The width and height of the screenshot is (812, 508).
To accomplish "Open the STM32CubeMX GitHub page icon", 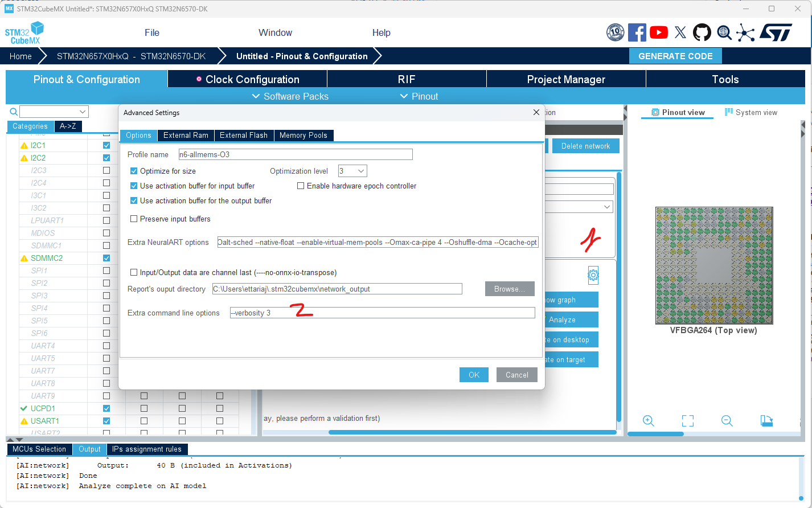I will [x=702, y=32].
